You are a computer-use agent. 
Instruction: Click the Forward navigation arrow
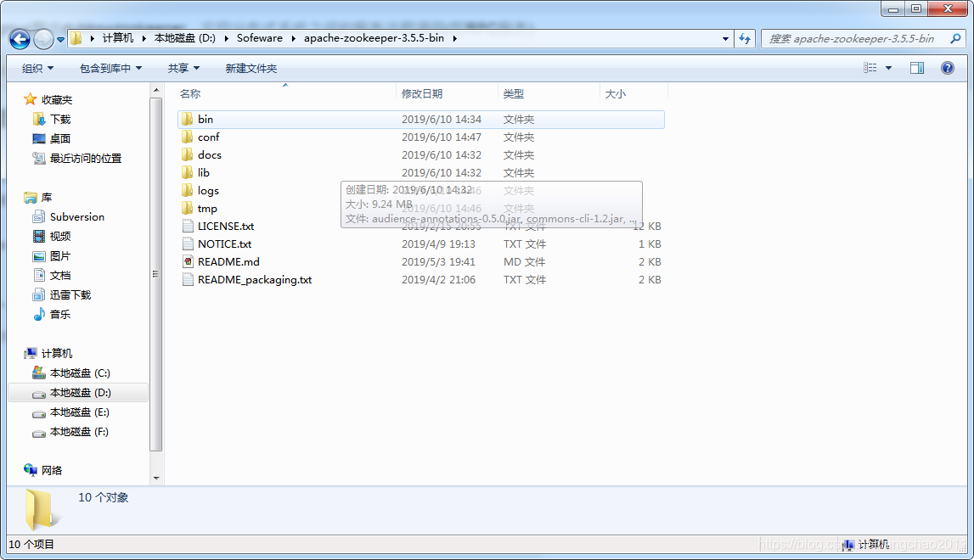coord(43,39)
